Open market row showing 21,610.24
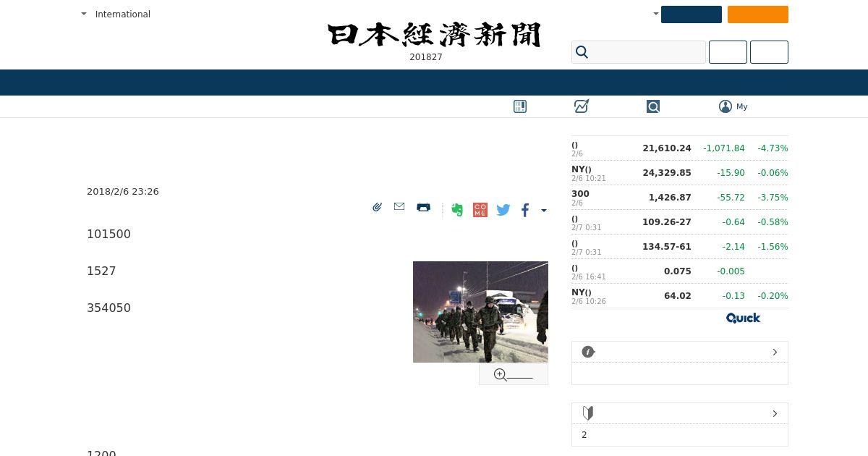This screenshot has width=868, height=456. [680, 148]
